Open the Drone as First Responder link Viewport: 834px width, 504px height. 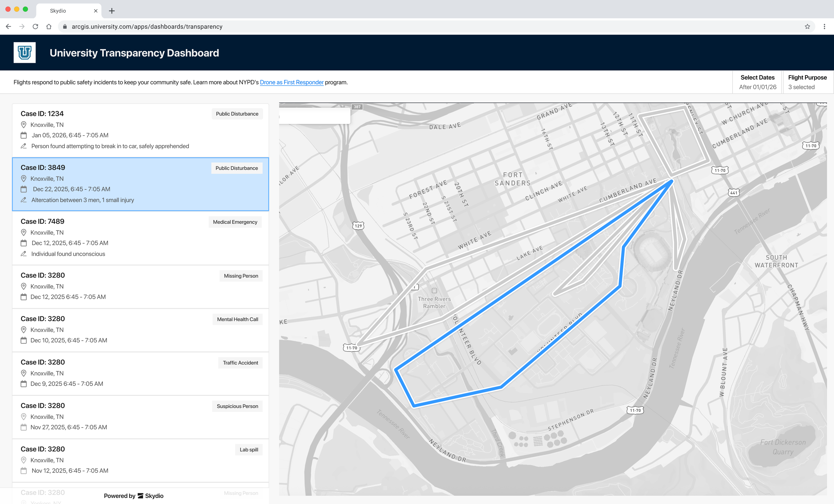pyautogui.click(x=291, y=82)
